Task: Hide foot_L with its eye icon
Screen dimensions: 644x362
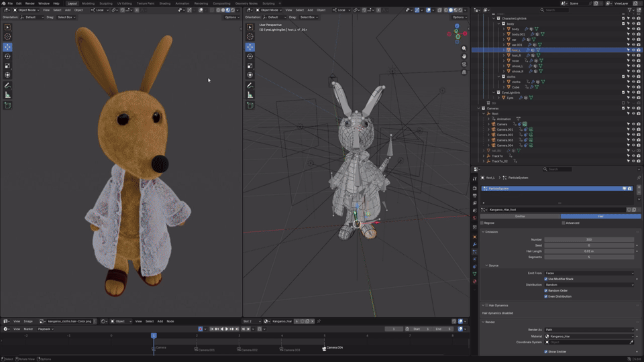Action: click(633, 50)
